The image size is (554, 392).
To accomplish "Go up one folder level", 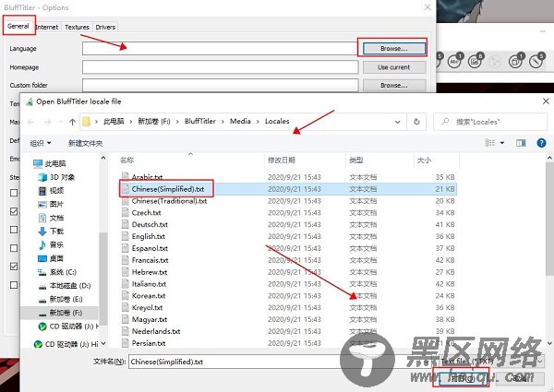I will pos(72,122).
